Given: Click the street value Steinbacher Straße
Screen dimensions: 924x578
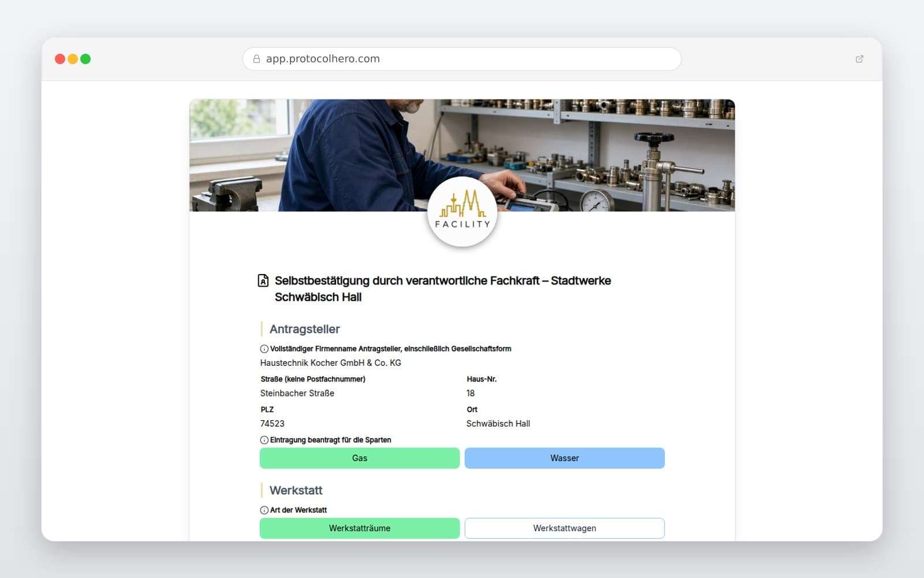Looking at the screenshot, I should coord(297,394).
